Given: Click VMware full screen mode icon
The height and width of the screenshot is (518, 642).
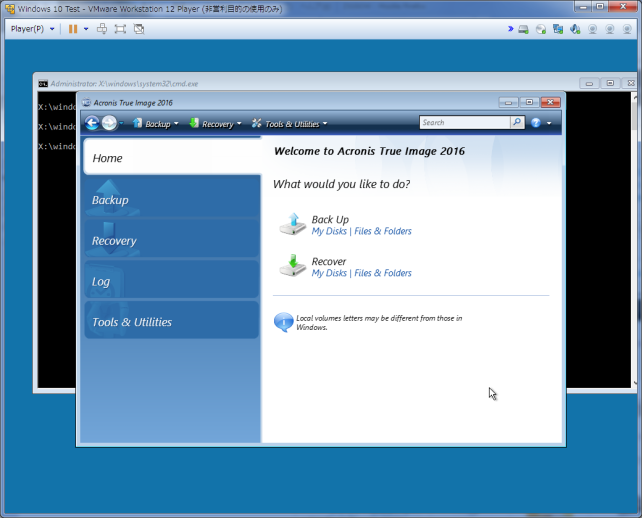Looking at the screenshot, I should [120, 29].
